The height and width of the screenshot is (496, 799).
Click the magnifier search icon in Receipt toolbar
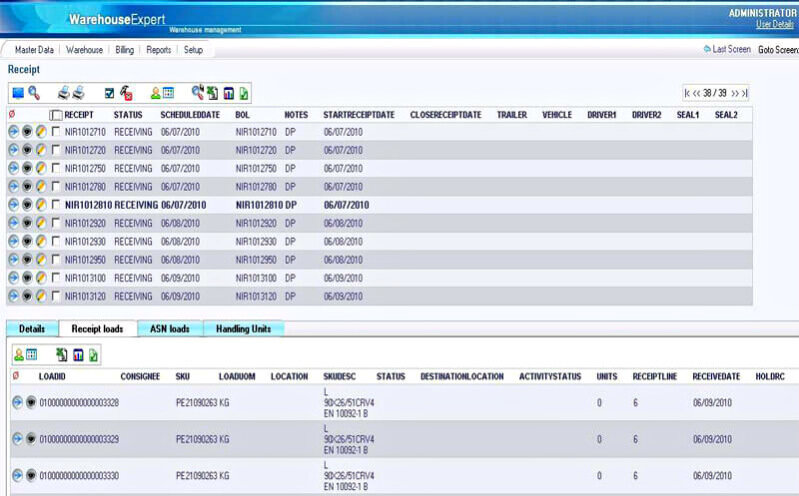point(34,93)
